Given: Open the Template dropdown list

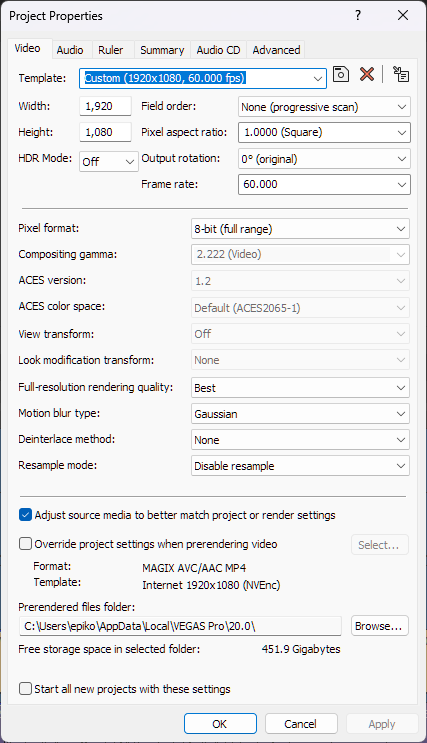Looking at the screenshot, I should pyautogui.click(x=203, y=78).
